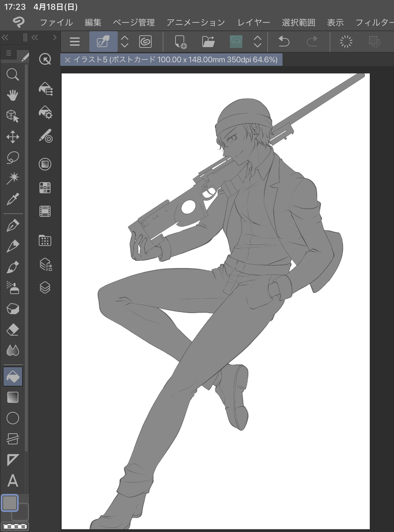Open the 編集 menu
Image resolution: width=394 pixels, height=532 pixels.
(x=93, y=23)
